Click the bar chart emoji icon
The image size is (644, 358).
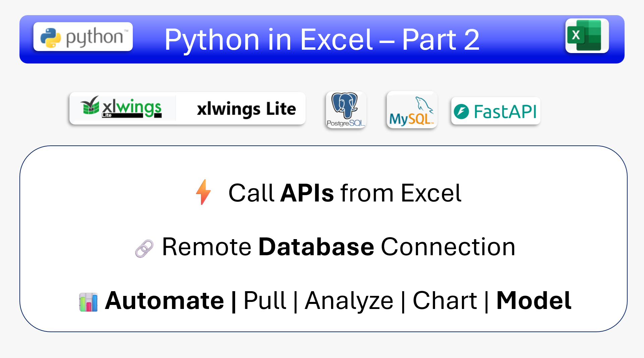click(x=89, y=302)
